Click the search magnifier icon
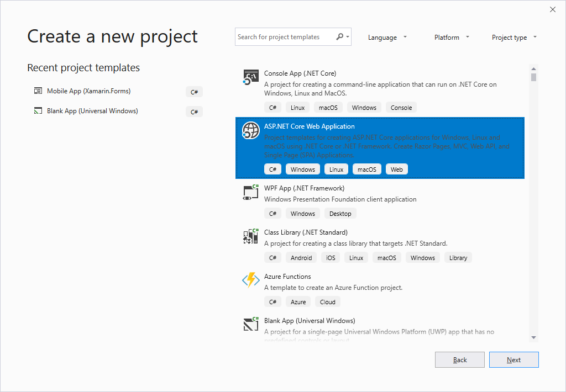 (x=340, y=37)
